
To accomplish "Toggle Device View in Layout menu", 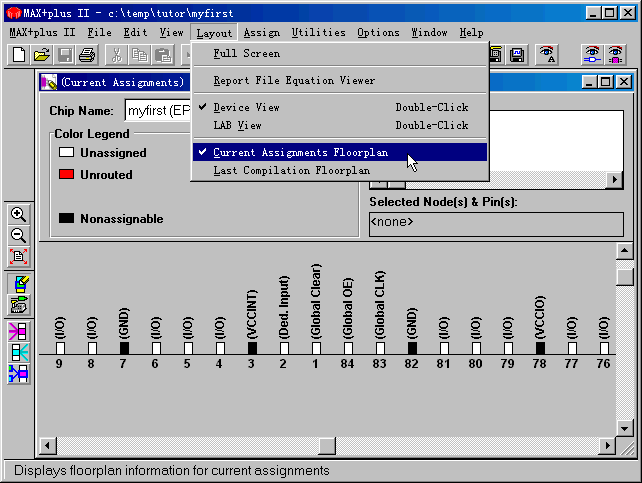I will click(246, 108).
